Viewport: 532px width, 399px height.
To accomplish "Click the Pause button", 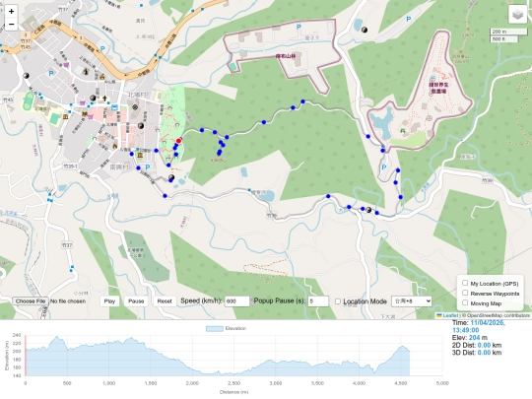I will tap(136, 301).
